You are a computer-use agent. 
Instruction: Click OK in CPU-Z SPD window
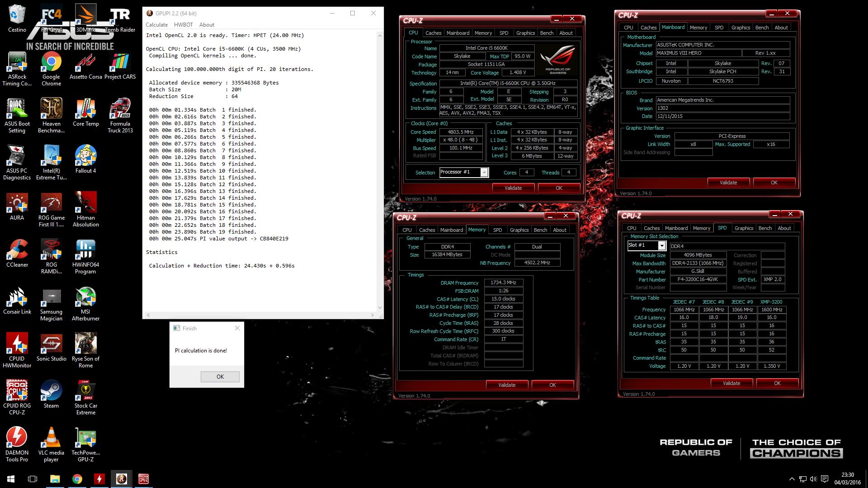click(x=777, y=383)
